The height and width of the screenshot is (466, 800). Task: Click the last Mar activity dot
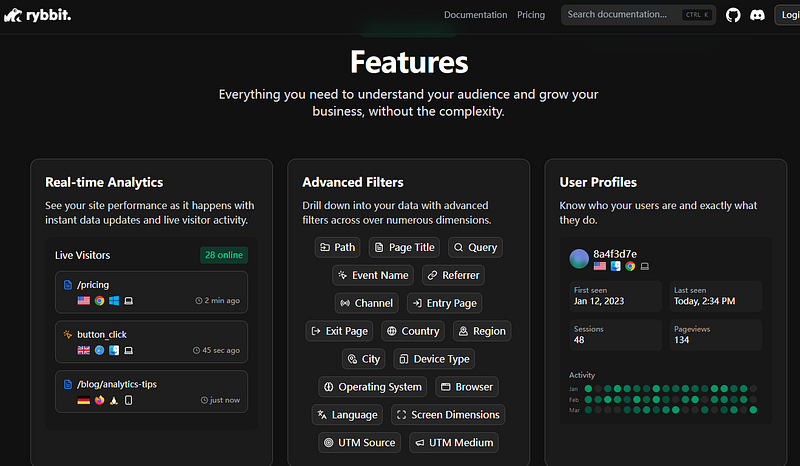753,409
